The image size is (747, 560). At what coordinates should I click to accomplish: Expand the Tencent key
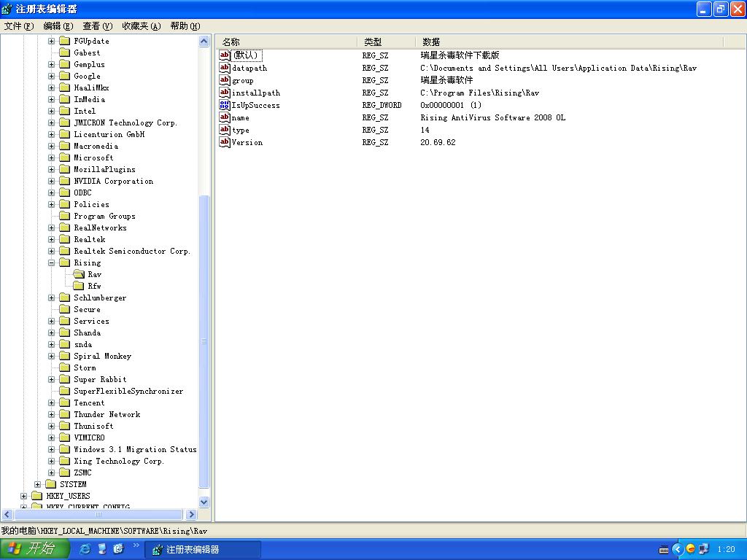pyautogui.click(x=52, y=402)
